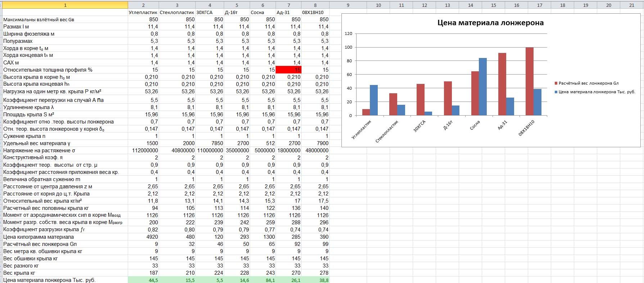Click the vertical axis value 120
This screenshot has width=644, height=283.
pos(348,33)
